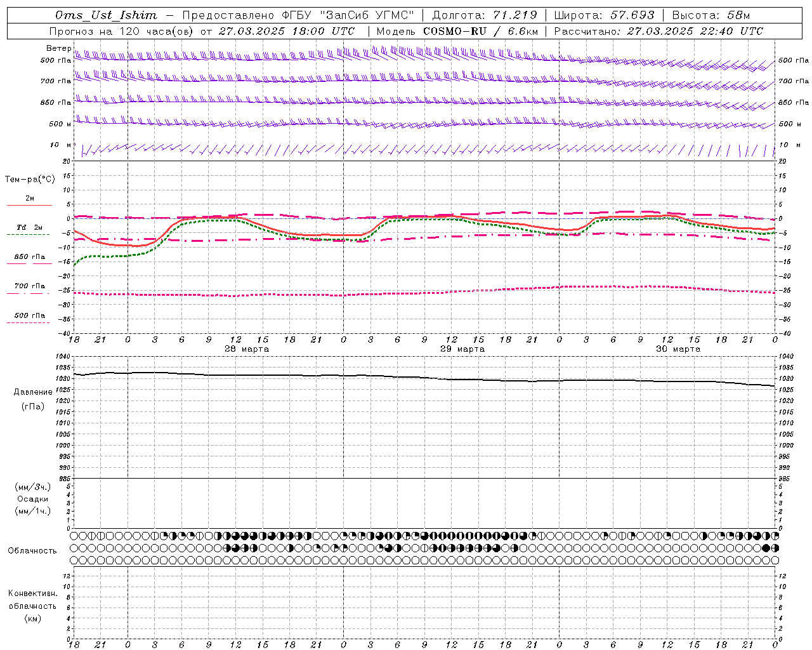The width and height of the screenshot is (812, 650).
Task: Click the '500 гПа' temperature legend entry
Action: point(30,315)
